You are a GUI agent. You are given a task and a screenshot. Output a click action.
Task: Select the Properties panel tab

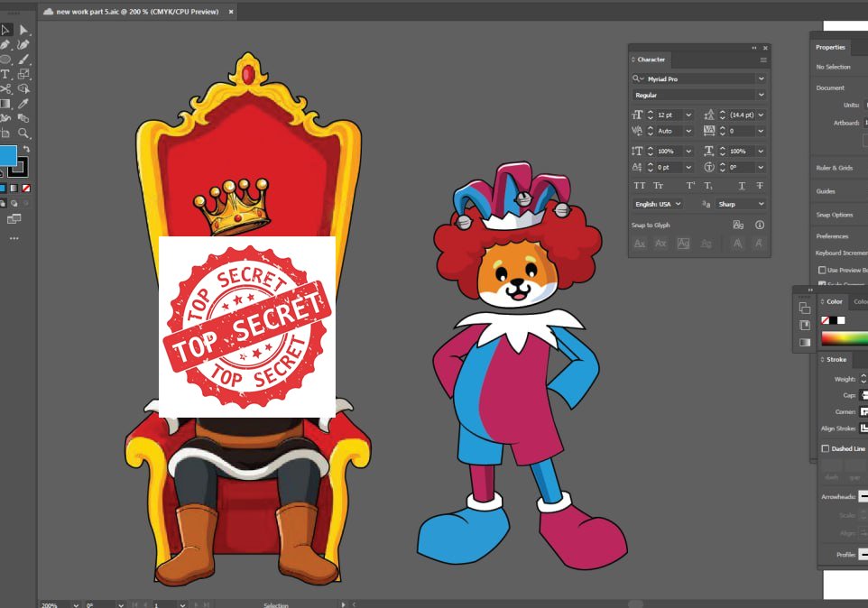click(x=830, y=48)
